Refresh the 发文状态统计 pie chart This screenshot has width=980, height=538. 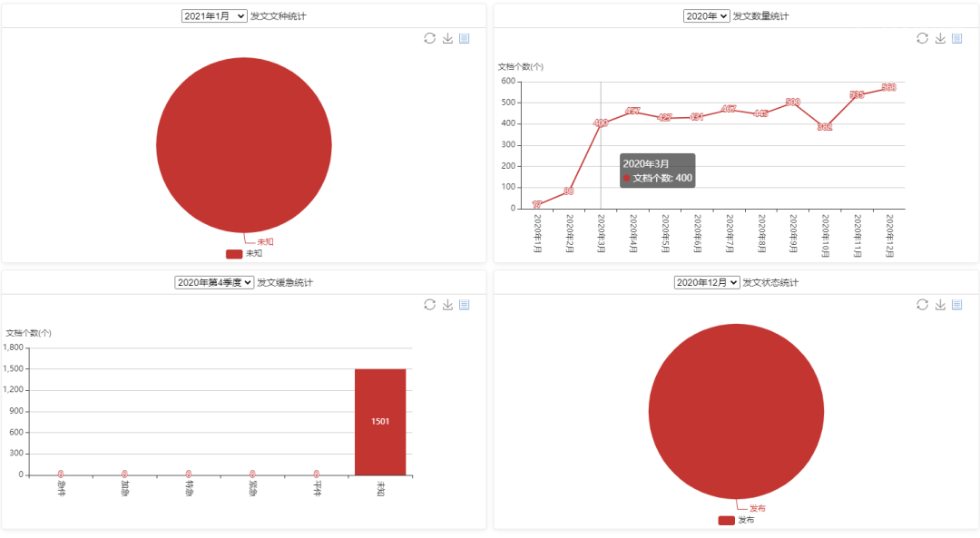(x=923, y=305)
